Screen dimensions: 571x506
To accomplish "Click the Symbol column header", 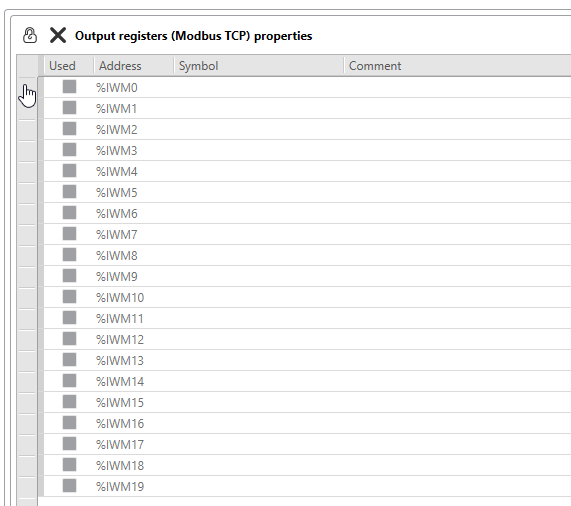I will pos(259,66).
